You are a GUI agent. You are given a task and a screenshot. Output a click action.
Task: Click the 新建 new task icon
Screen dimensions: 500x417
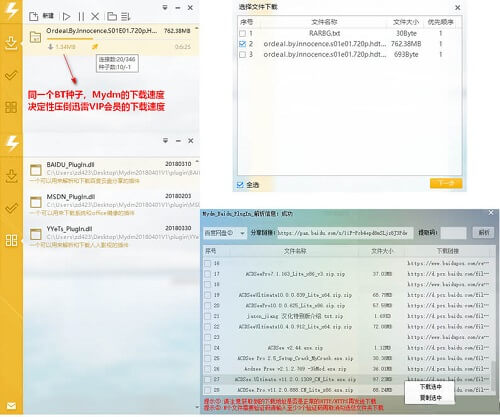point(34,16)
